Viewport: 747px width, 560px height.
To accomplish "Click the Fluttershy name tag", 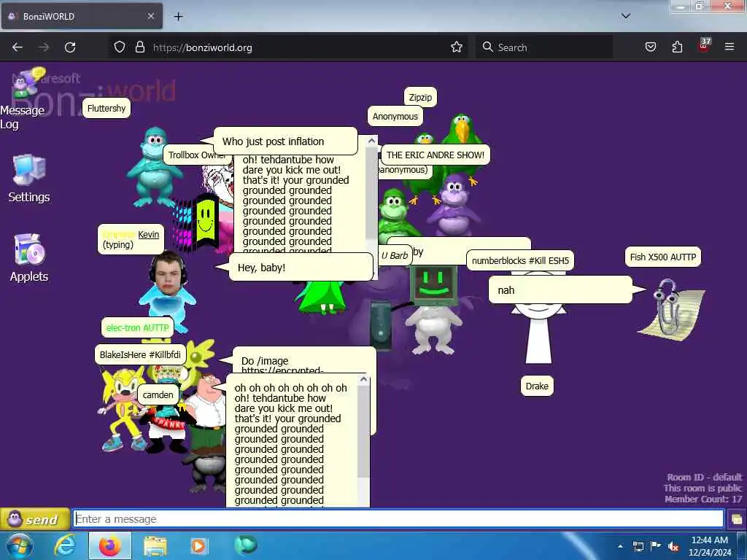I will 107,108.
